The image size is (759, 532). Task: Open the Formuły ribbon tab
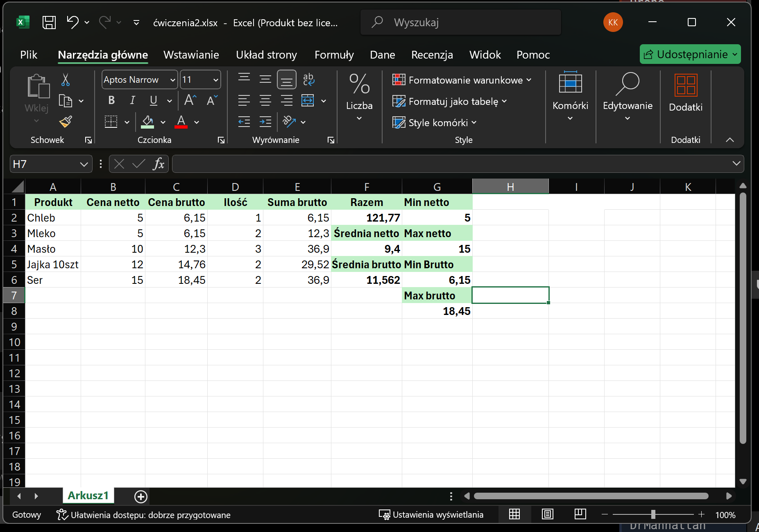(x=334, y=55)
